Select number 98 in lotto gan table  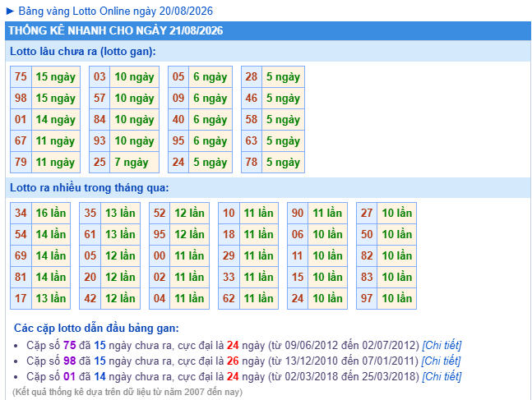21,98
